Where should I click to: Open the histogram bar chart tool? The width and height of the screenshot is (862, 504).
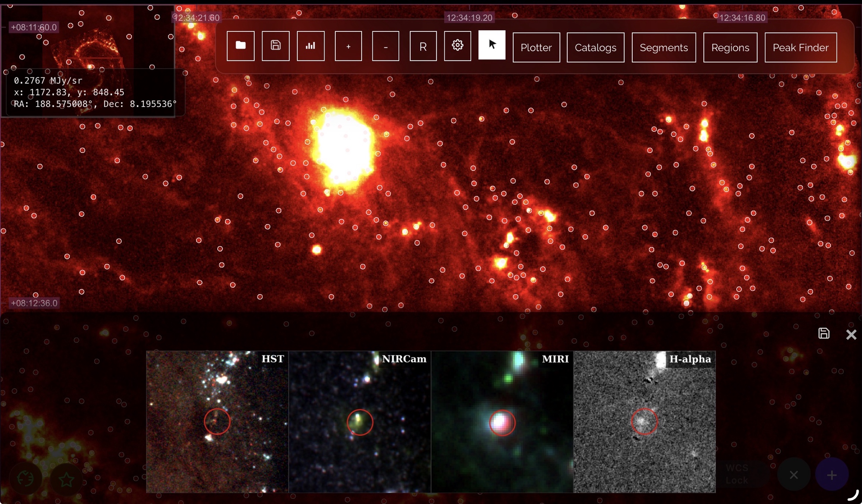[310, 46]
